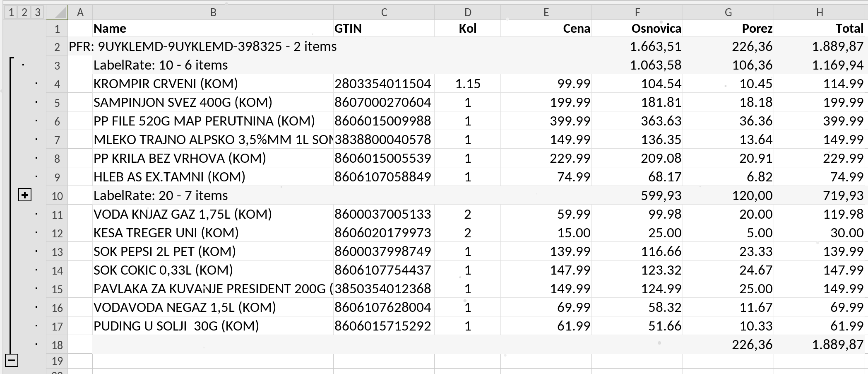Select column B header
This screenshot has width=868, height=374.
point(213,12)
